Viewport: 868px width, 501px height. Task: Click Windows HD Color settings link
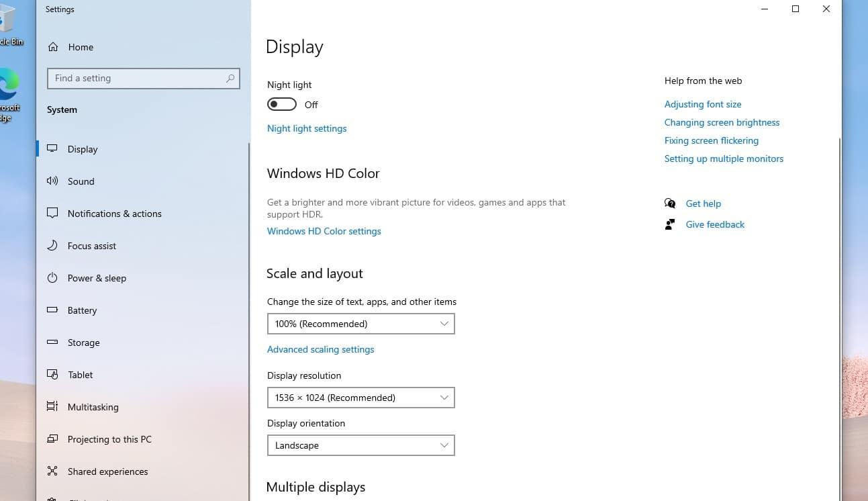click(324, 231)
